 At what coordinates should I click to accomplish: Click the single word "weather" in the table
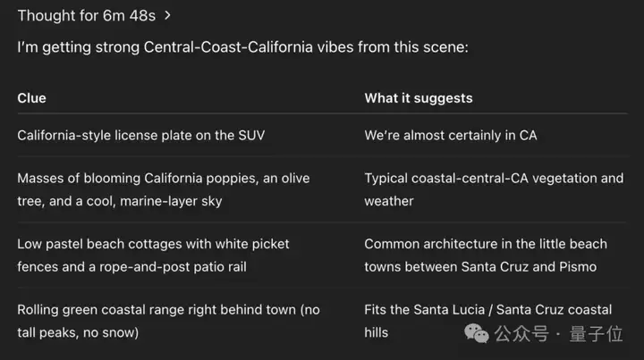[389, 201]
